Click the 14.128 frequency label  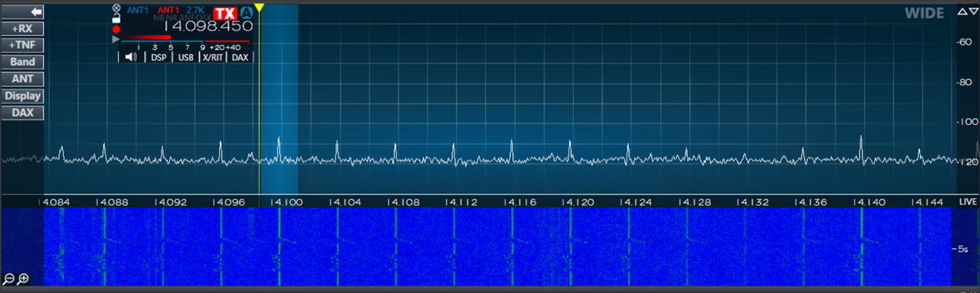pos(694,202)
